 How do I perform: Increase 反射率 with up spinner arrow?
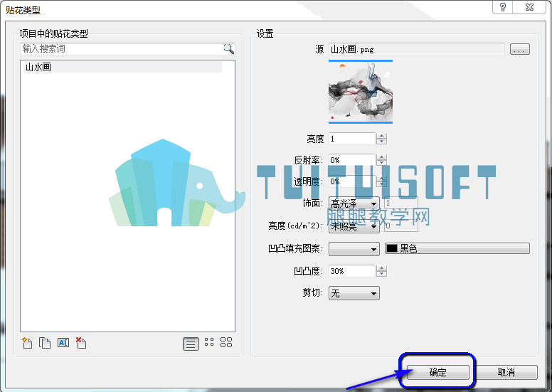coord(381,157)
